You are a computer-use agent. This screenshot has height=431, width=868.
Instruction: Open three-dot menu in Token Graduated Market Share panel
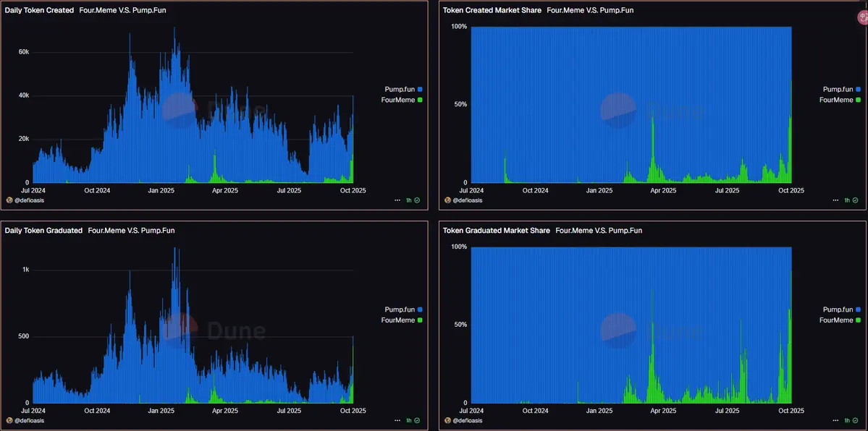(x=835, y=420)
